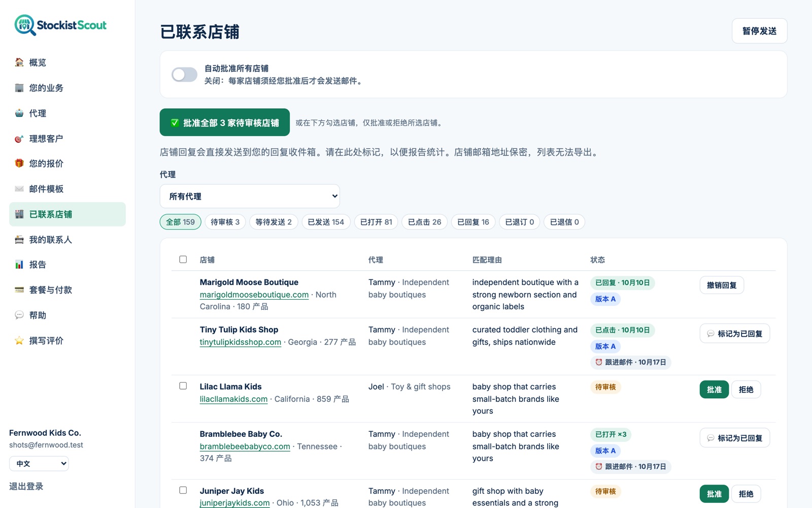Tick the checkbox for Juniper Jay Kids

tap(183, 490)
